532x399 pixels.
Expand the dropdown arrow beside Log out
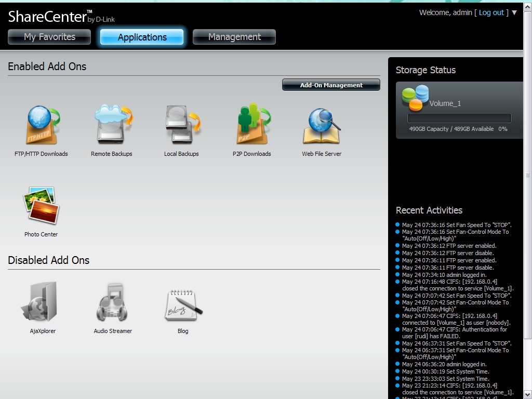[514, 12]
